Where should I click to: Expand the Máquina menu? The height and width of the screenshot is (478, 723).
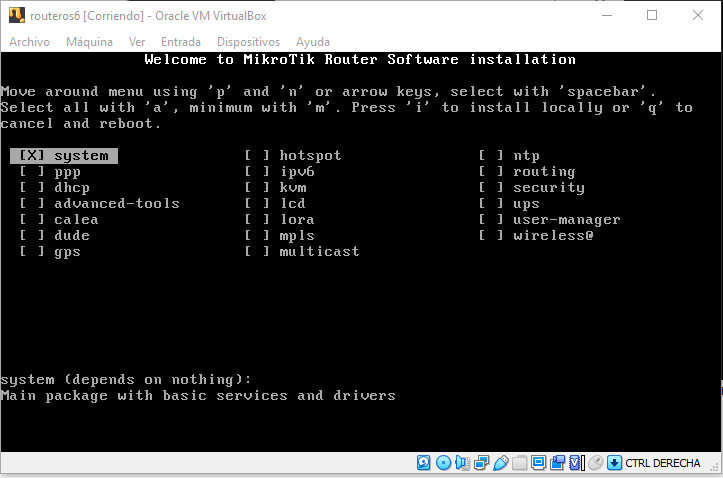pos(89,42)
